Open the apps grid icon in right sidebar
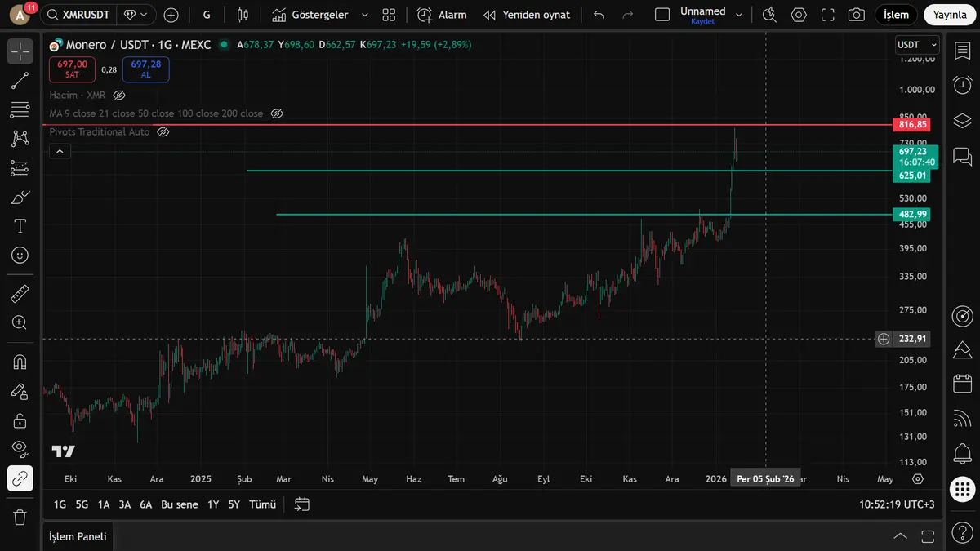980x551 pixels. coord(962,489)
